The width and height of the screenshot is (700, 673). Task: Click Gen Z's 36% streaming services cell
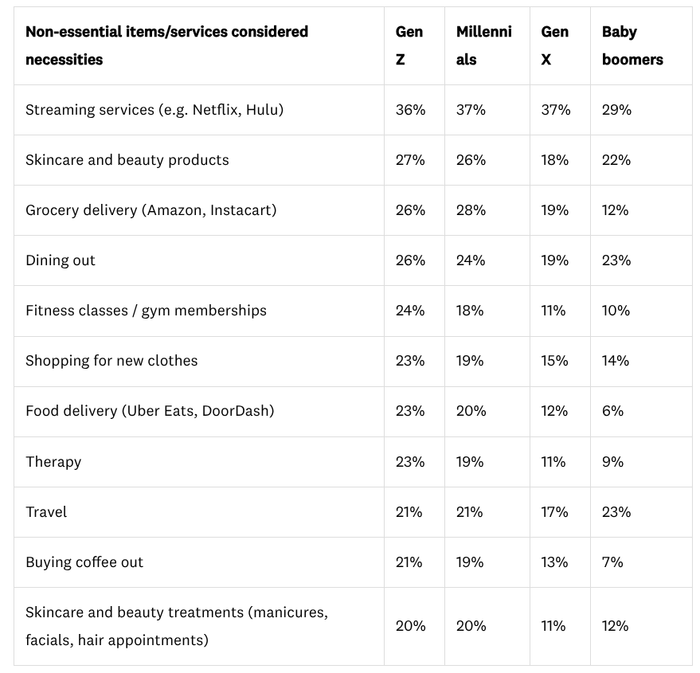(x=410, y=109)
